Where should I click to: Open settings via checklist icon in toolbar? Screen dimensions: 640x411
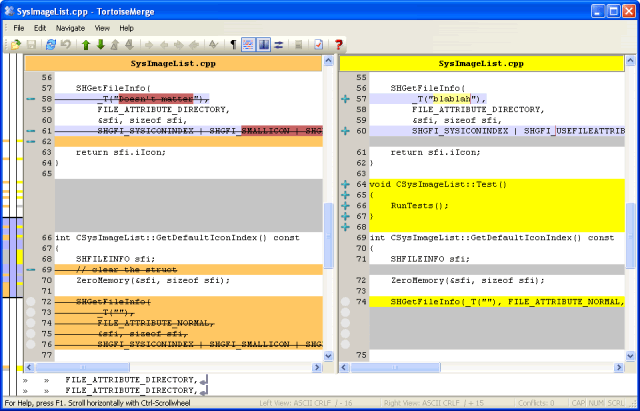click(318, 45)
